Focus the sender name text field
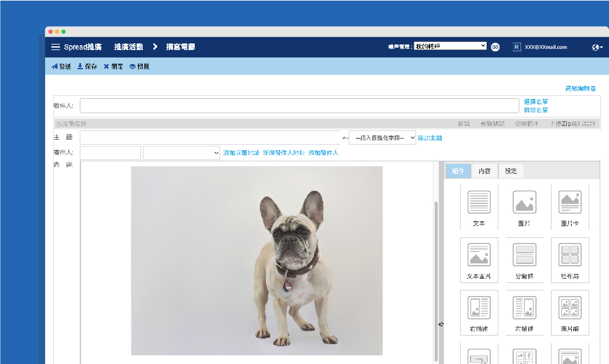The image size is (609, 364). pos(110,153)
